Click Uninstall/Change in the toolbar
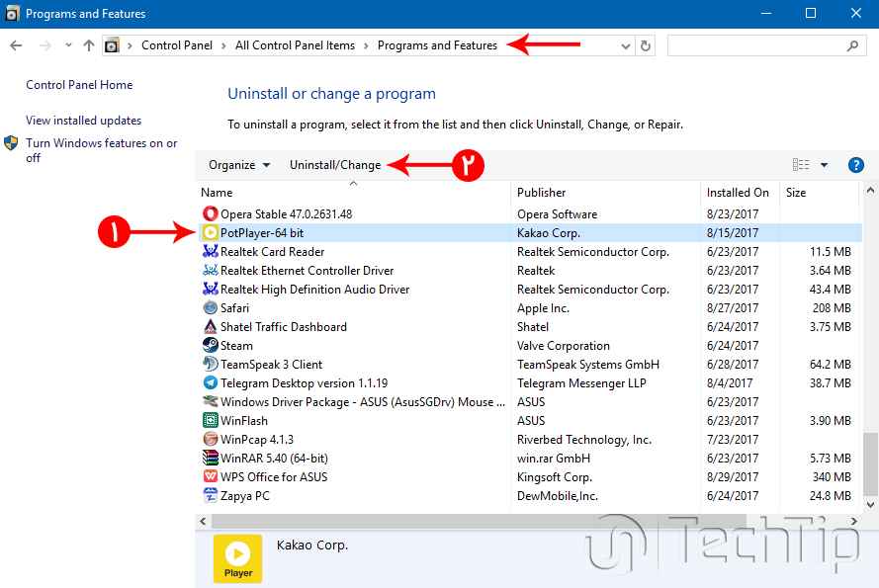Screen dimensions: 879x588 (334, 165)
